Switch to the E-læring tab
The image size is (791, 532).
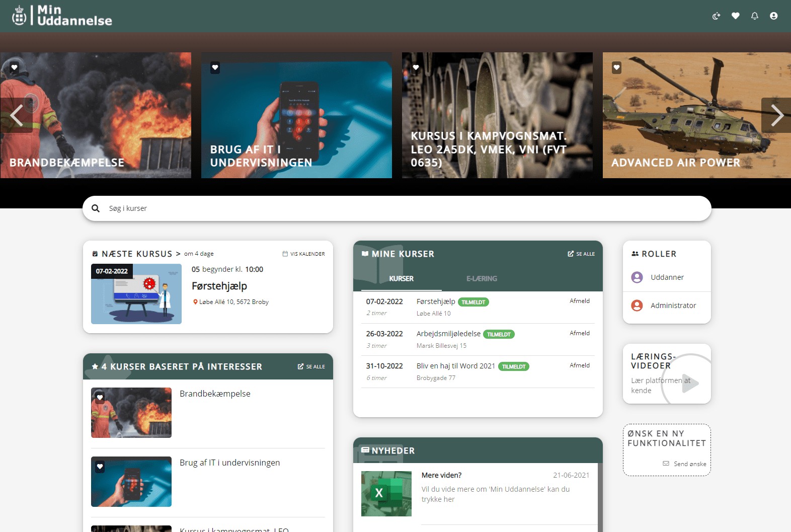pos(482,278)
